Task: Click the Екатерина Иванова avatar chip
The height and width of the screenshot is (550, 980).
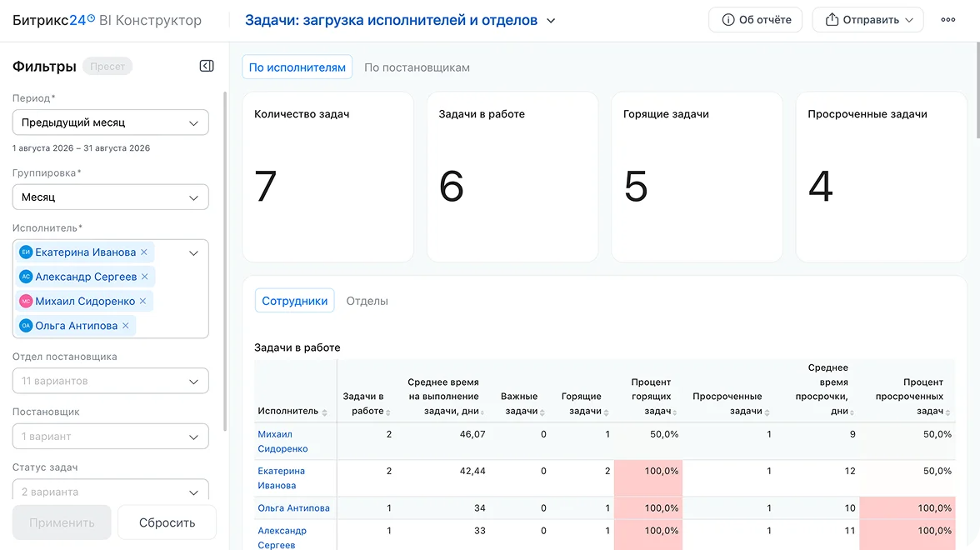Action: pos(26,252)
